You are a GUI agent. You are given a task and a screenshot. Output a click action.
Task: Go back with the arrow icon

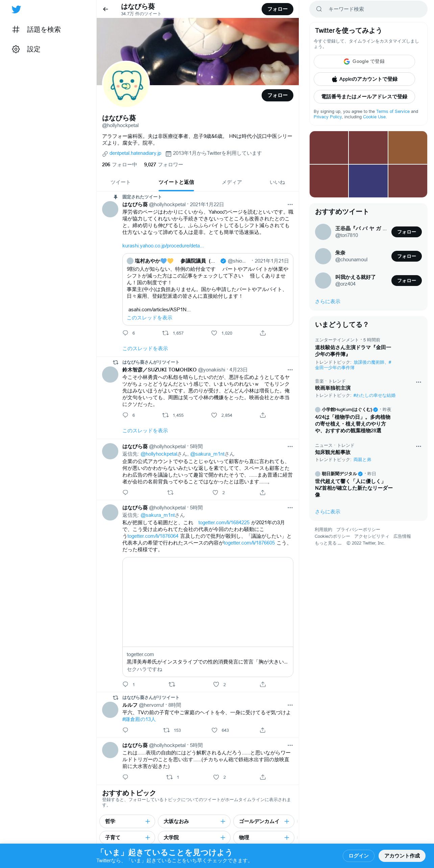105,9
